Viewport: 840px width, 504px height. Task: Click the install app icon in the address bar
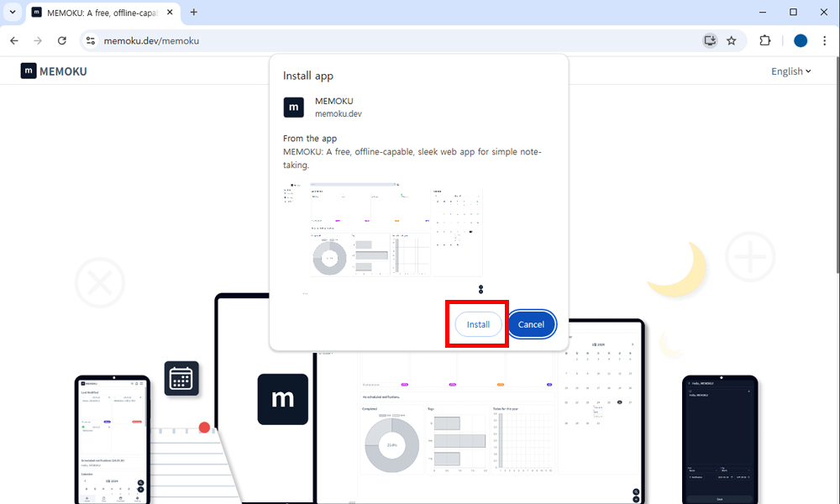tap(710, 40)
